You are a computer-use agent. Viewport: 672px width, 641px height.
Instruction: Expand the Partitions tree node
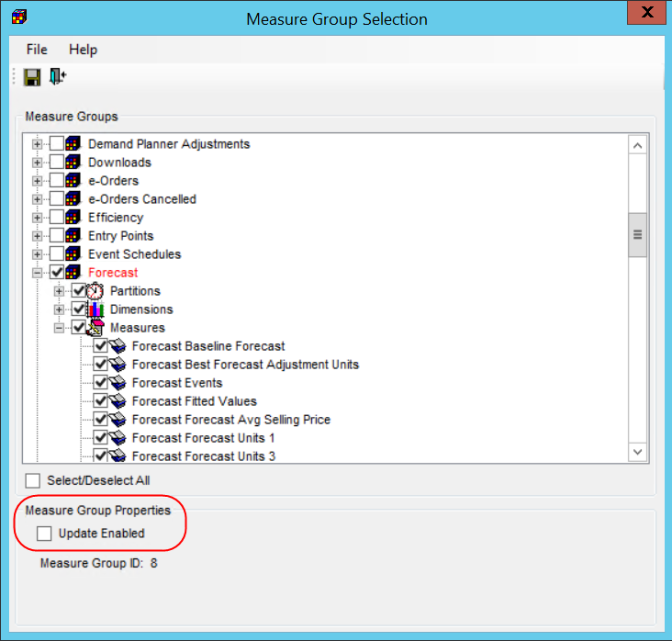(60, 291)
